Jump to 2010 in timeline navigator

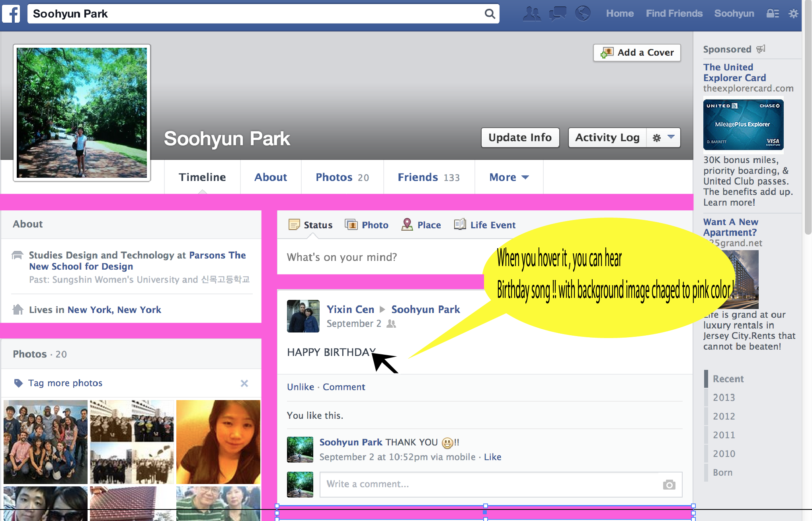pos(724,454)
